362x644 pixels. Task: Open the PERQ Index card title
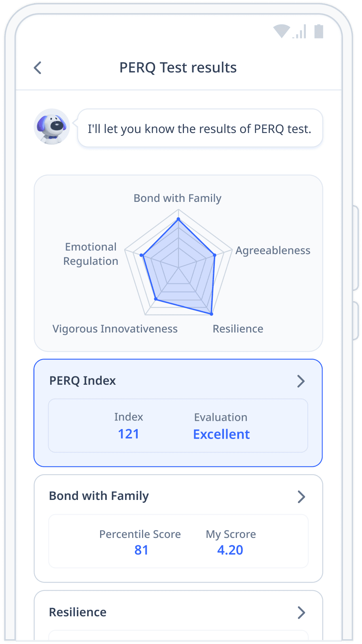[x=83, y=381]
